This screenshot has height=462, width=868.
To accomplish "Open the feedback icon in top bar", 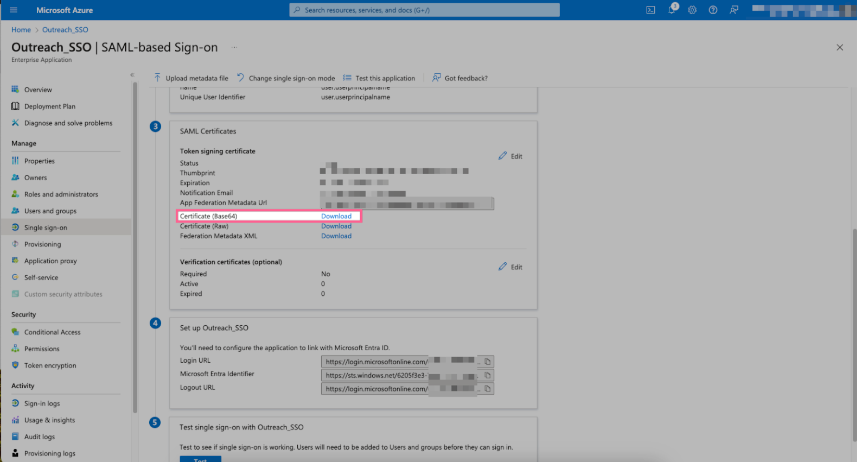I will click(x=733, y=10).
